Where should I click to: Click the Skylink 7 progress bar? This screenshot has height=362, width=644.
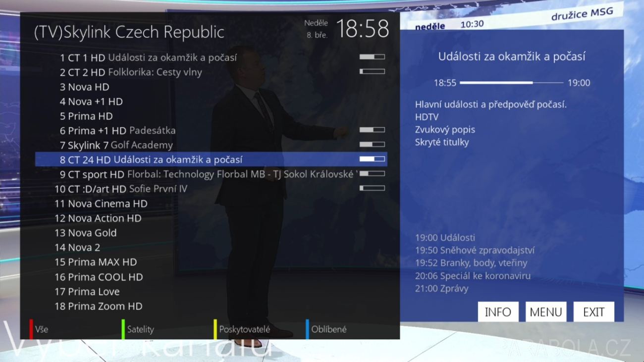(372, 145)
